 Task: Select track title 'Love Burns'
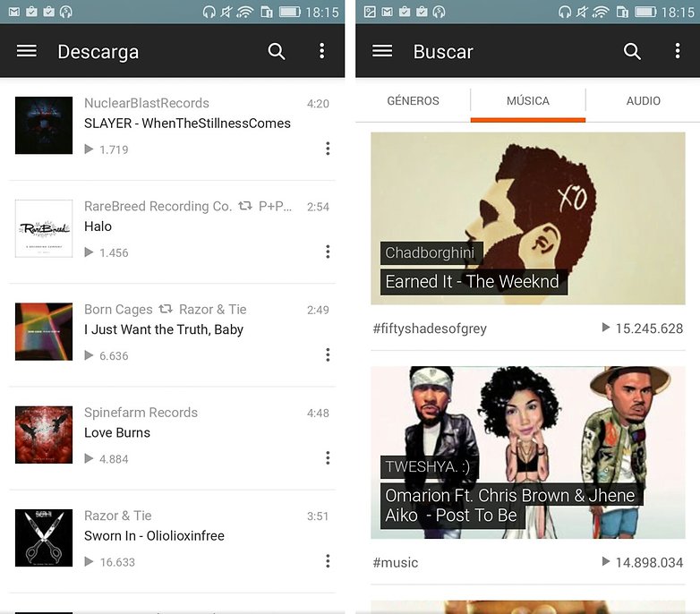117,432
